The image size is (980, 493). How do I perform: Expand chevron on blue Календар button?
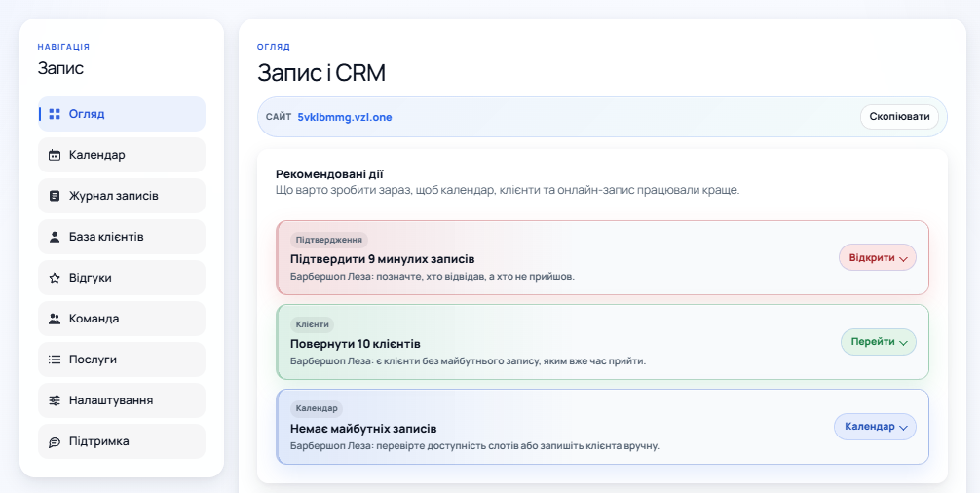[903, 428]
